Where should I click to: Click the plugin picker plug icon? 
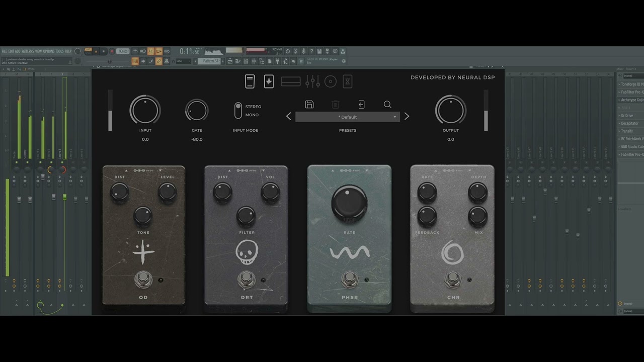(278, 61)
